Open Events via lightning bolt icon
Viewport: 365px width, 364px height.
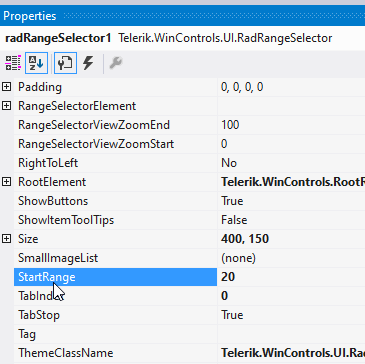pos(88,63)
